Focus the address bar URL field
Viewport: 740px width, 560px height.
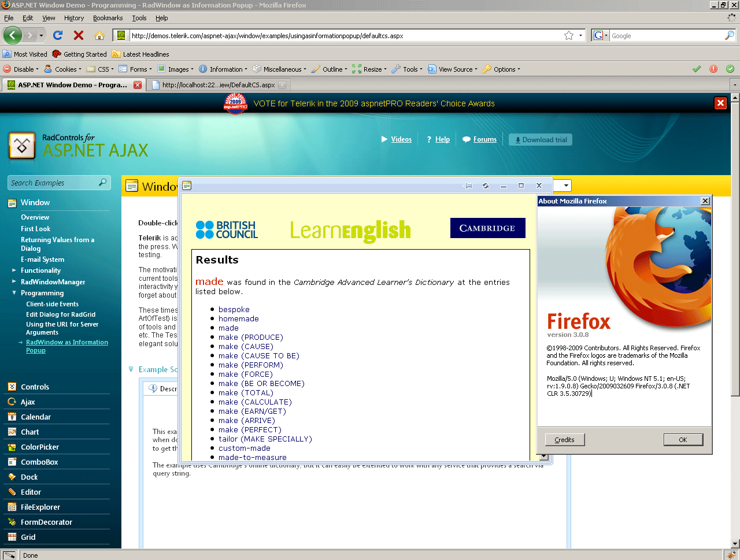[x=346, y=36]
